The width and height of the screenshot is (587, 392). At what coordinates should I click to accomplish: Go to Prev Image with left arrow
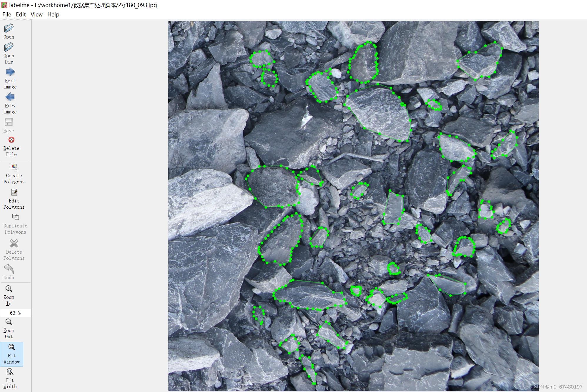(10, 97)
